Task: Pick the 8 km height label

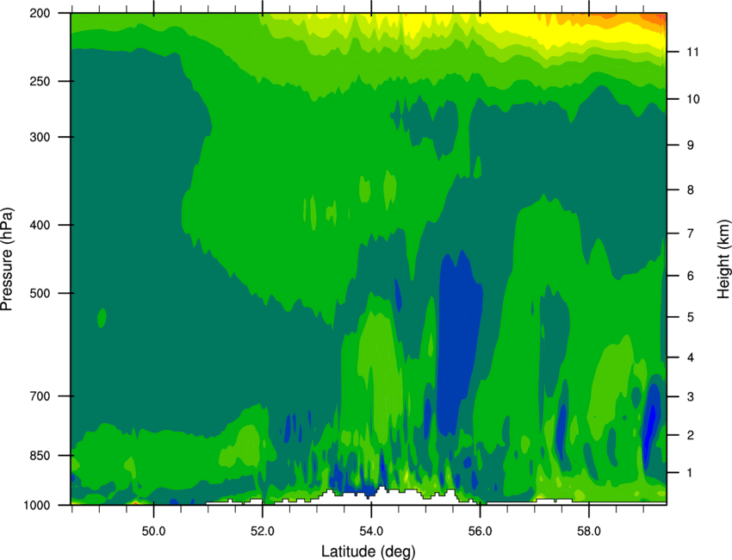Action: [x=690, y=190]
